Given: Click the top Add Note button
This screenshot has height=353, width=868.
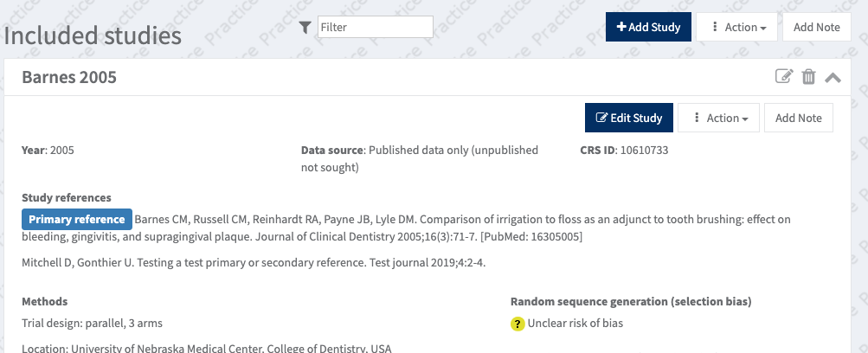Looking at the screenshot, I should click(816, 27).
